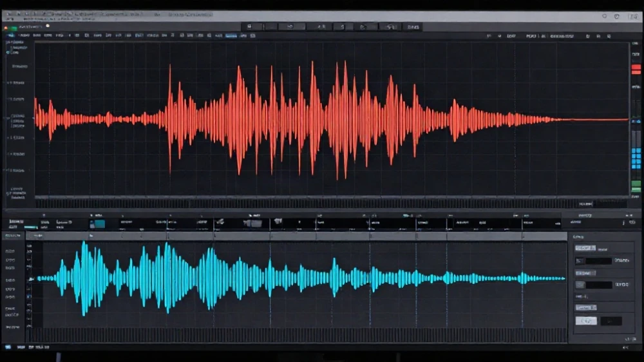
Task: Click the dark button beside the light gray button
Action: [611, 321]
